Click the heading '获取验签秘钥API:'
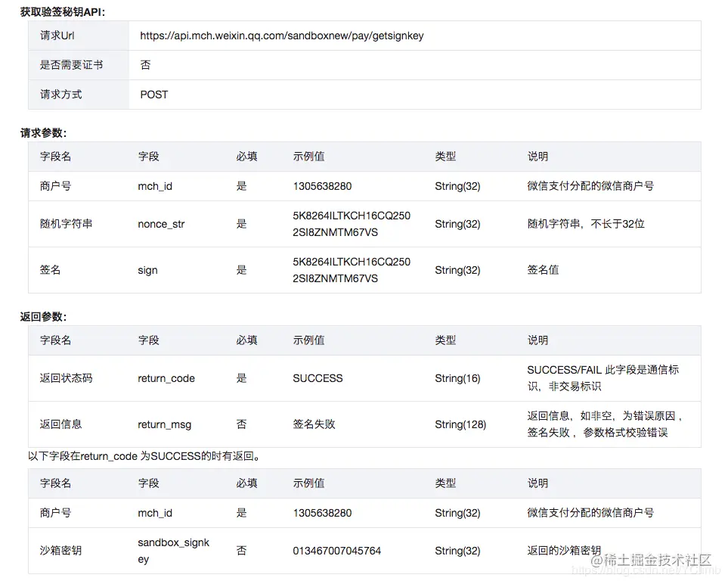The width and height of the screenshot is (728, 584). [63, 12]
